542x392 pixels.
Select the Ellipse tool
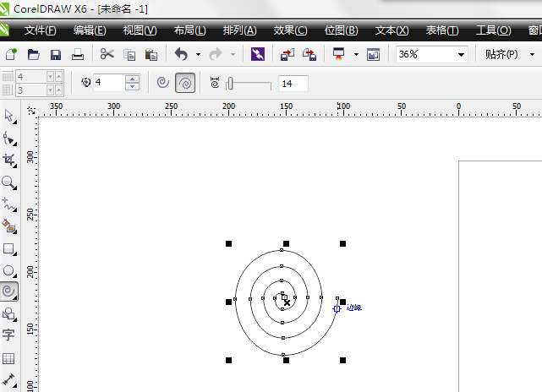[9, 271]
